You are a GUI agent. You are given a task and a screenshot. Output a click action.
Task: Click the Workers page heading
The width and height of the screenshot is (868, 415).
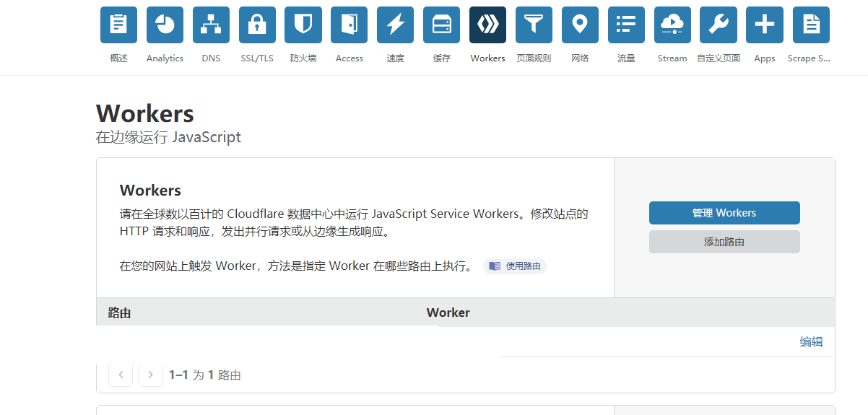tap(145, 113)
